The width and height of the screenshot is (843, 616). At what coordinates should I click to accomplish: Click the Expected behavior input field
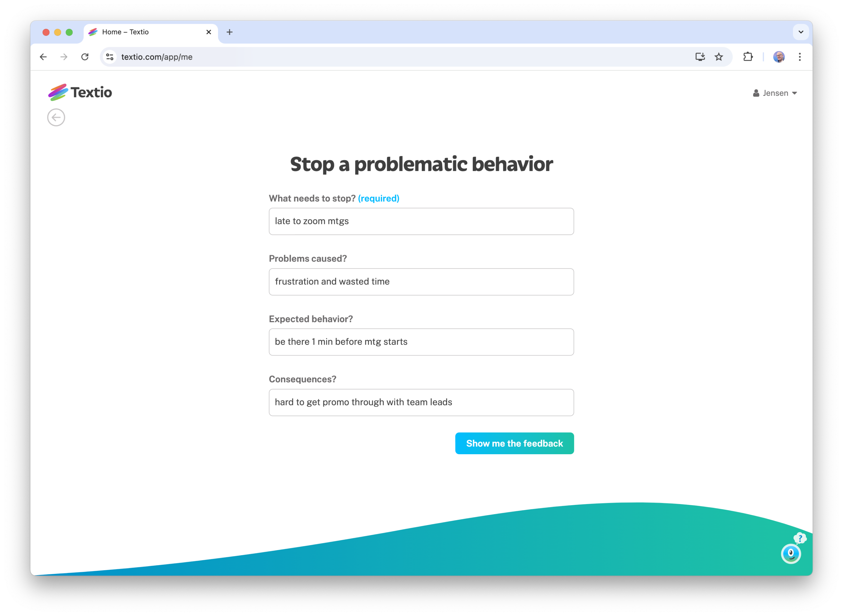coord(421,341)
